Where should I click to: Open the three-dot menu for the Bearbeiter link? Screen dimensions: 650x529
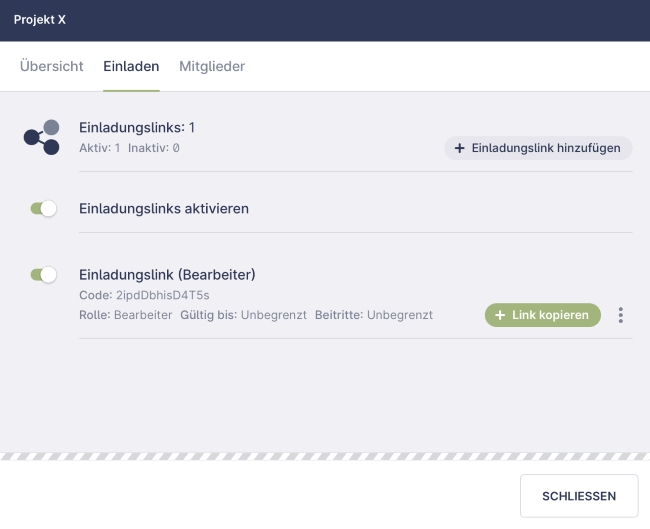coord(621,315)
